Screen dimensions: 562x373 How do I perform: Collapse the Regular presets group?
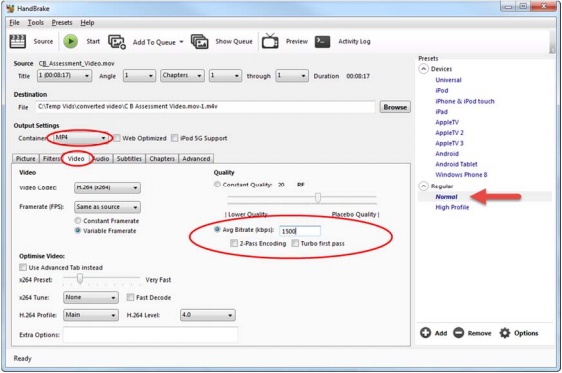(424, 186)
